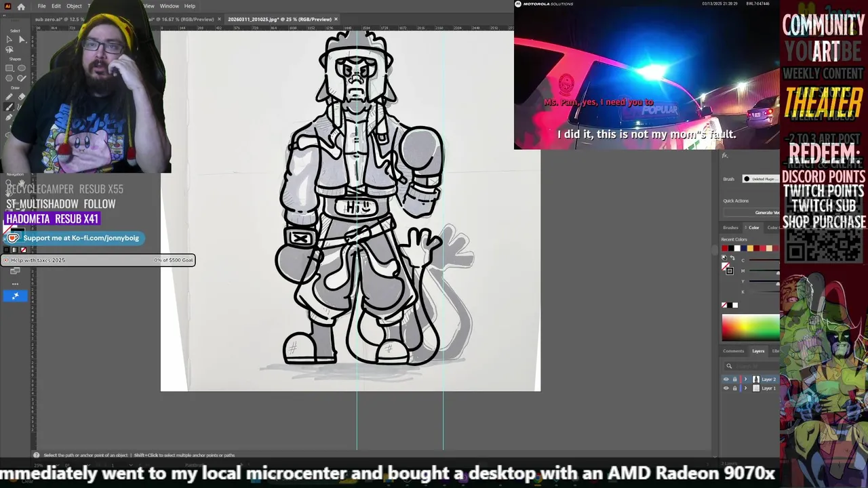Choose the Ellipse shape tool

[22, 68]
